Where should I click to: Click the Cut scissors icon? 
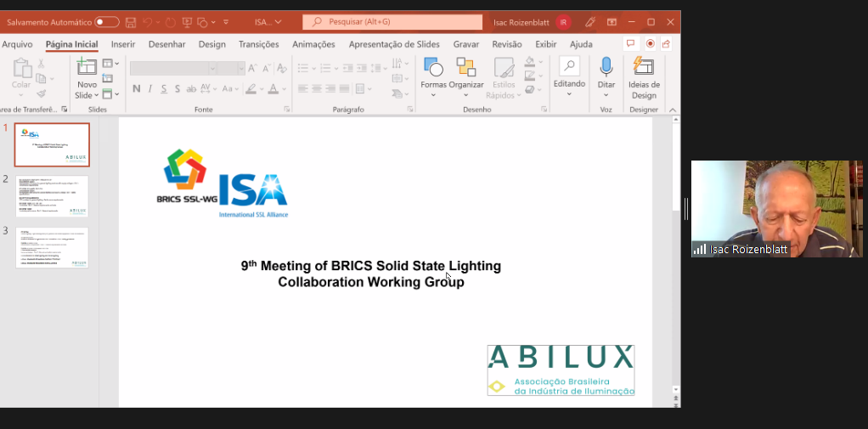(41, 65)
